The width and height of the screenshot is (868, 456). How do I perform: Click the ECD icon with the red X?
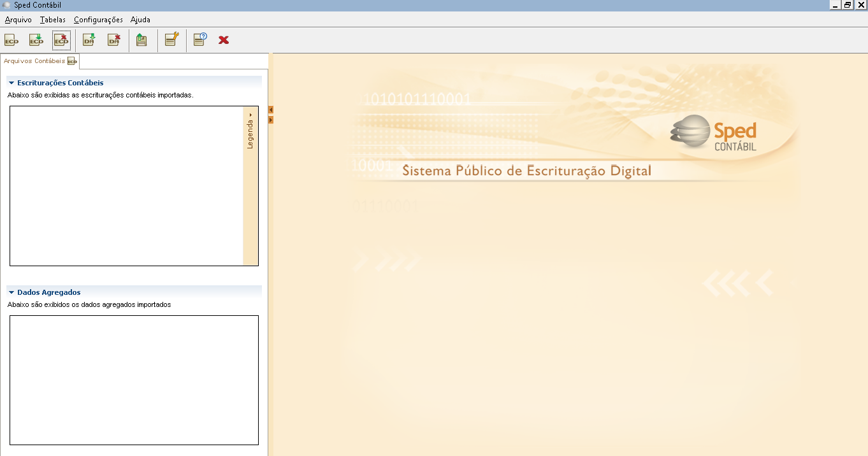tap(61, 40)
